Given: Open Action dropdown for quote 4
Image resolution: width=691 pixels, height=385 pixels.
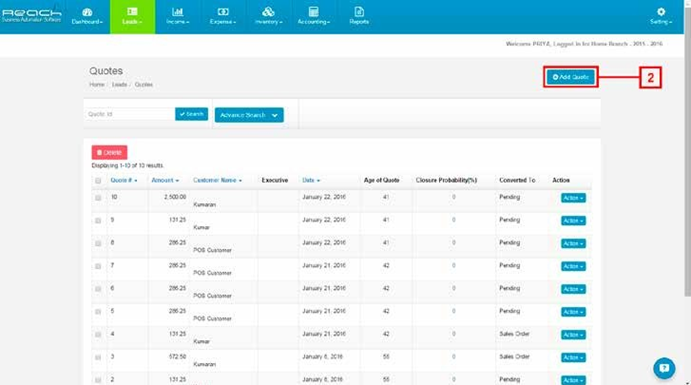Looking at the screenshot, I should click(x=573, y=335).
